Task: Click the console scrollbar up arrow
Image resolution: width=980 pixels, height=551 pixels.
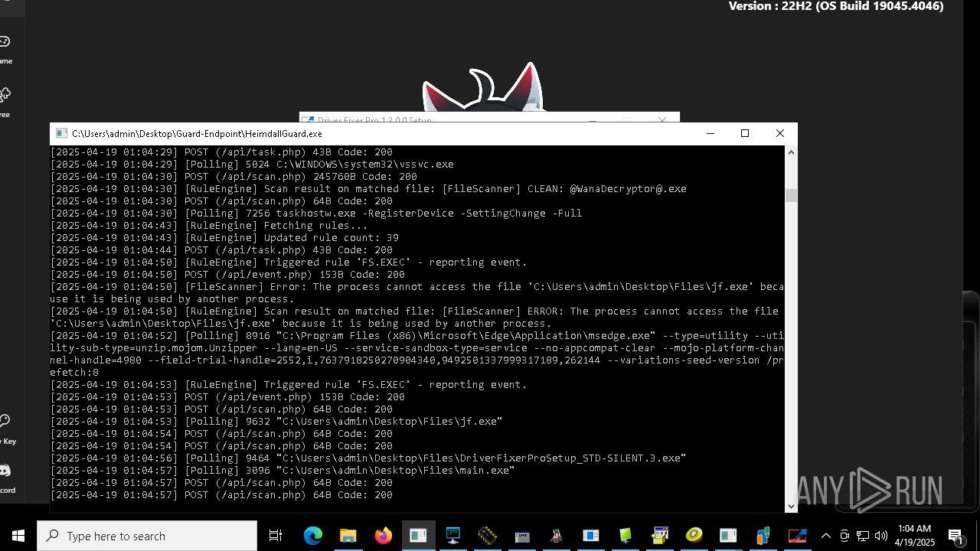Action: click(x=791, y=152)
